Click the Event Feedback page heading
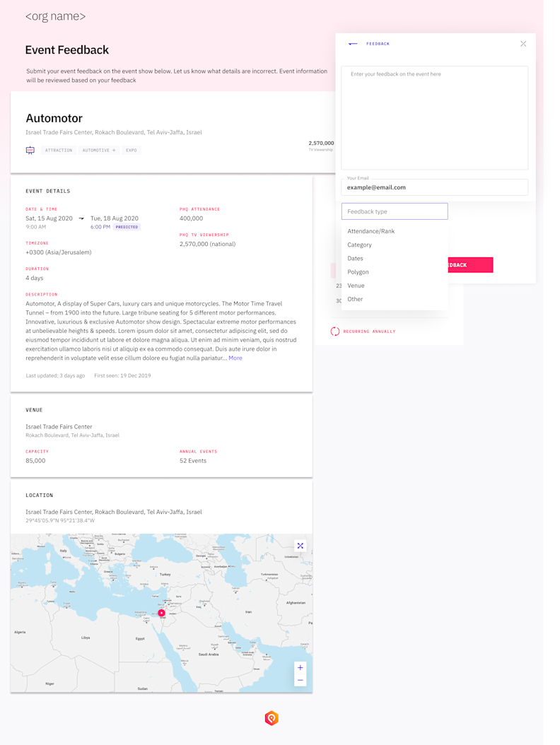Image resolution: width=560 pixels, height=745 pixels. point(67,50)
